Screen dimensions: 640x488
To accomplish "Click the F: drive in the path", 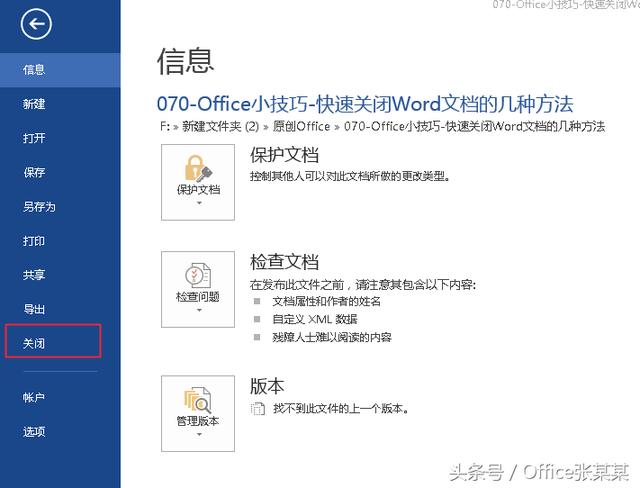I will coord(165,126).
